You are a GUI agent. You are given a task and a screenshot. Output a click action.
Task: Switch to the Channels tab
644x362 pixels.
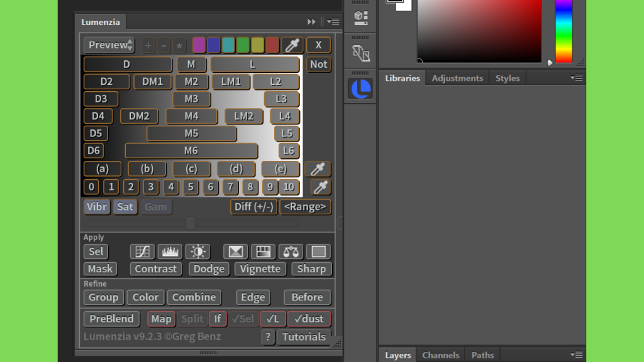(x=441, y=355)
